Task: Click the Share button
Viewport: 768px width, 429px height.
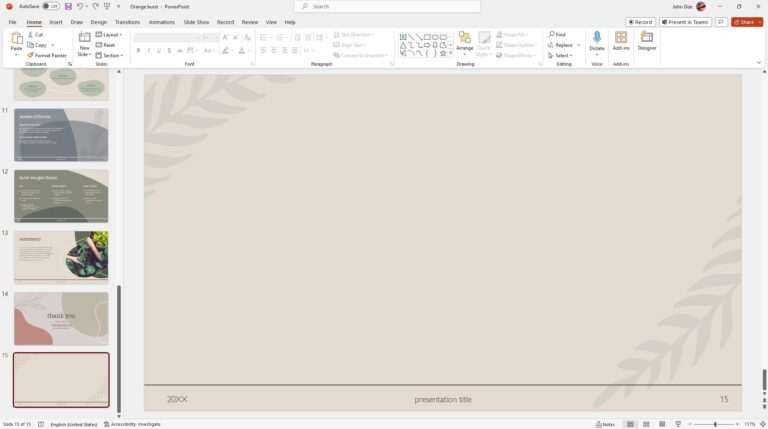Action: pos(746,22)
